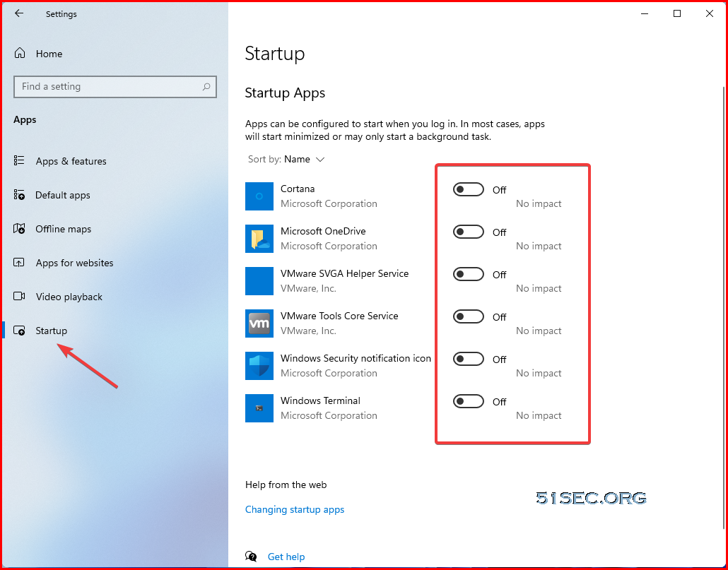Minimize the Settings window

645,14
